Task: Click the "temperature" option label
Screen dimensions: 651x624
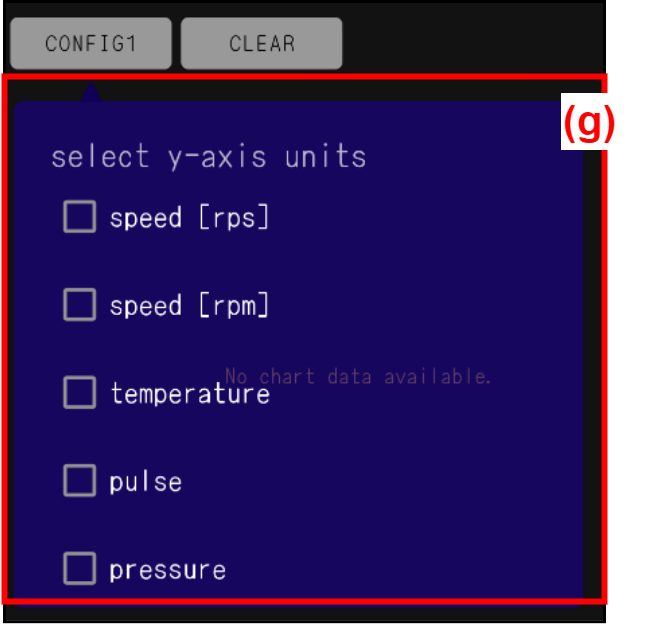Action: point(189,394)
